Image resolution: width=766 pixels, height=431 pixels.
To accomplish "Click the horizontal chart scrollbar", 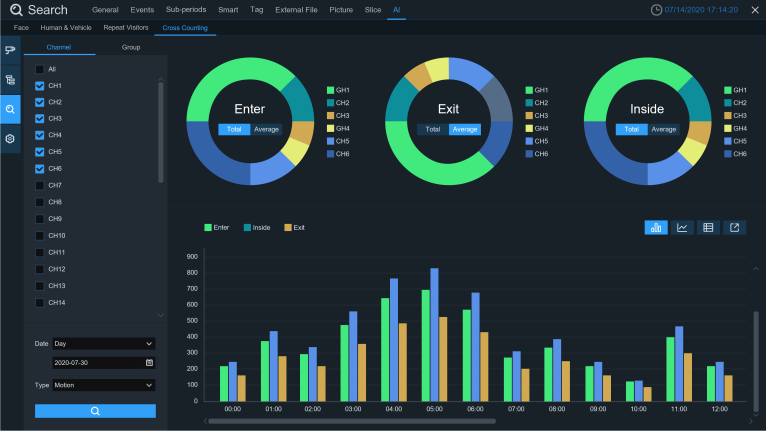I will [352, 421].
